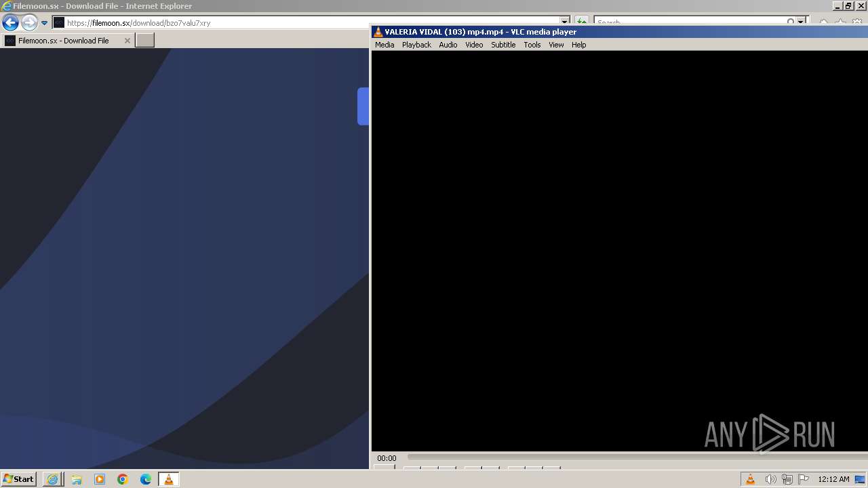Click the filemoon.sx address bar URL
The width and height of the screenshot is (868, 488).
point(139,23)
